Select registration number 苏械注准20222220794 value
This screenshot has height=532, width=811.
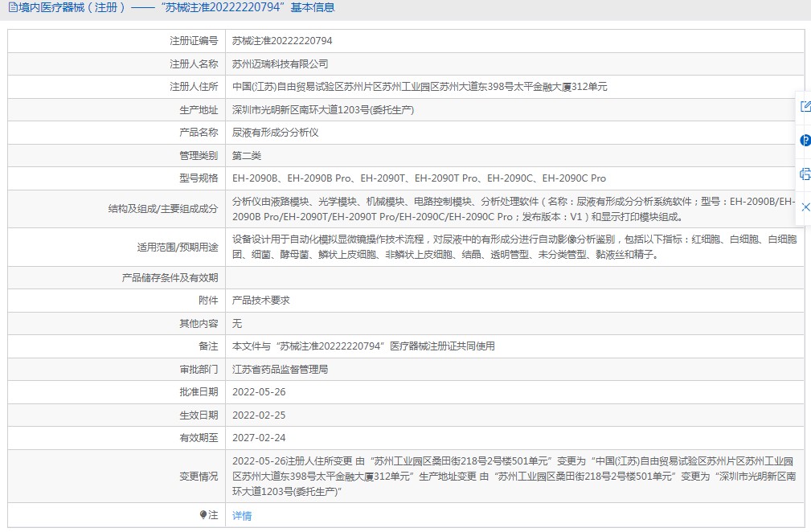(x=282, y=41)
